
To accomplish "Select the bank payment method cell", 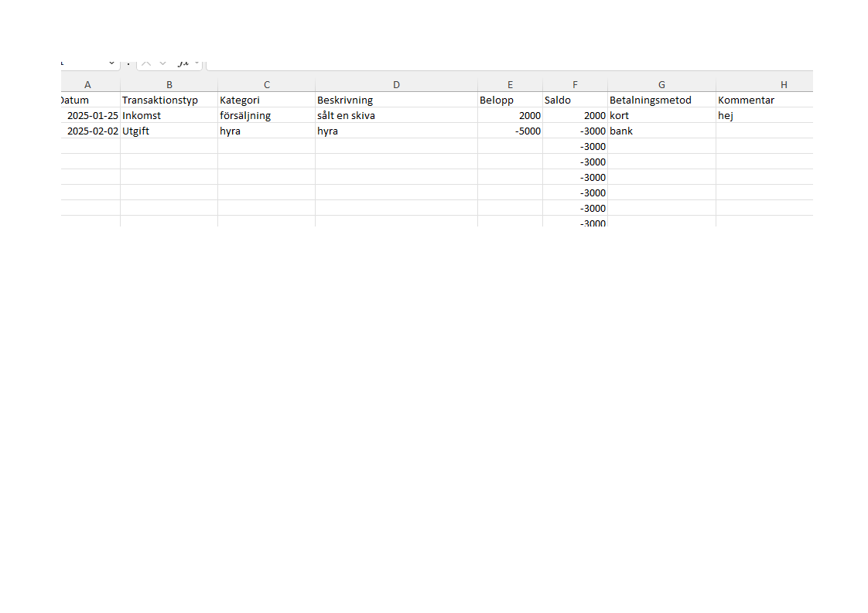I will click(x=661, y=131).
